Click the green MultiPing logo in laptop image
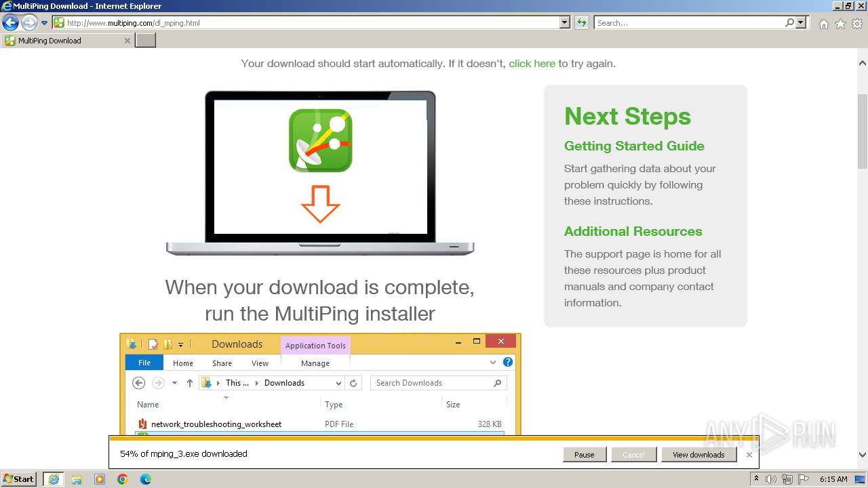The height and width of the screenshot is (488, 868). (x=320, y=140)
